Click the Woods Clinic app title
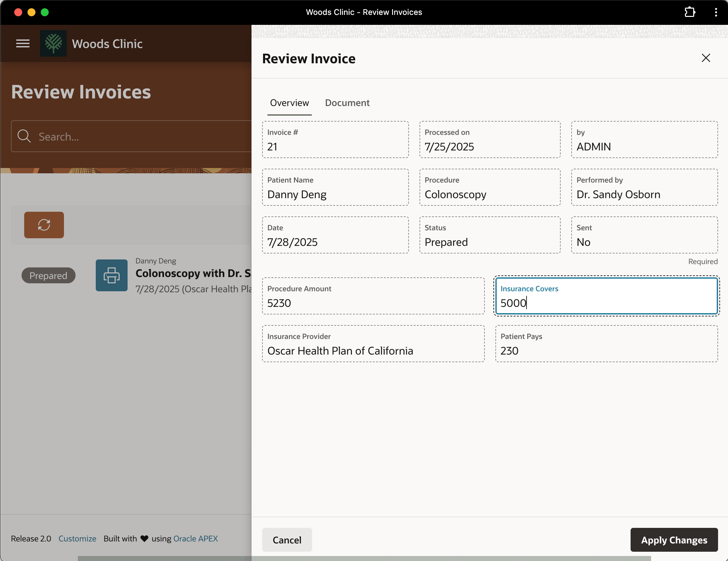The image size is (728, 561). (x=107, y=44)
